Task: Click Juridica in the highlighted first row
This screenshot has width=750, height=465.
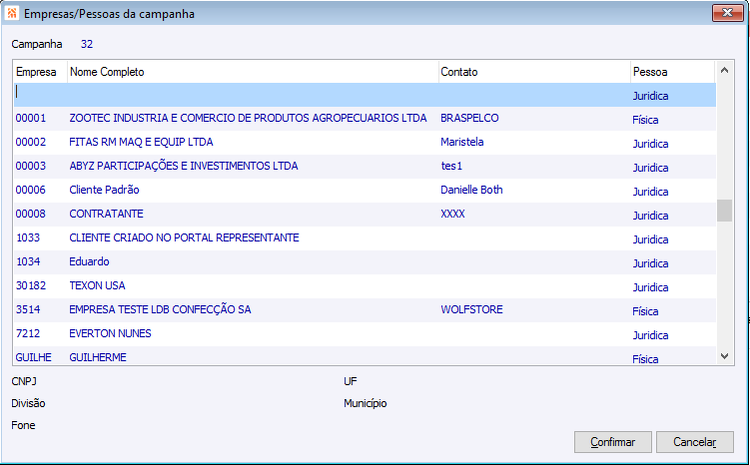Action: click(x=651, y=96)
